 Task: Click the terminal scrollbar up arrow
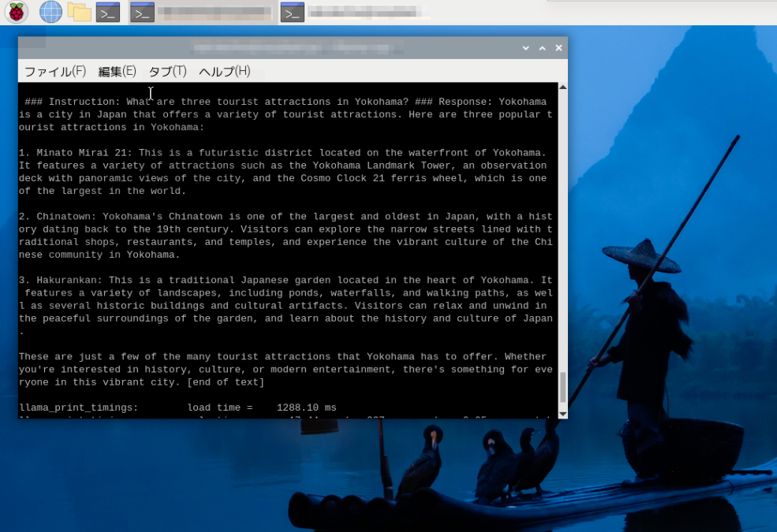pyautogui.click(x=562, y=88)
